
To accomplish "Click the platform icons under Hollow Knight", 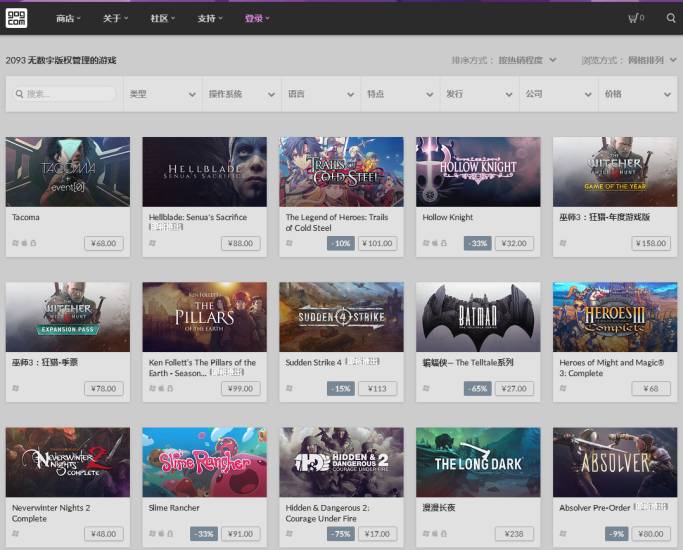I will click(434, 243).
